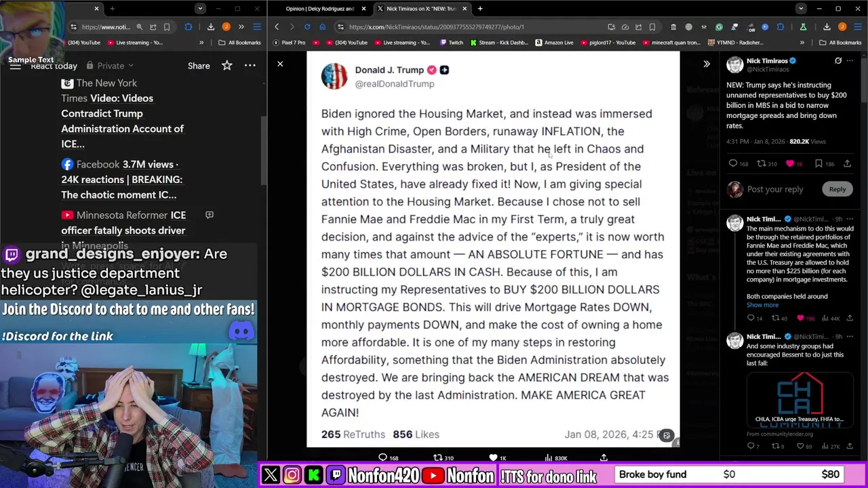The height and width of the screenshot is (488, 868).
Task: Reply icon showing 14 on thread reply
Action: point(751,318)
